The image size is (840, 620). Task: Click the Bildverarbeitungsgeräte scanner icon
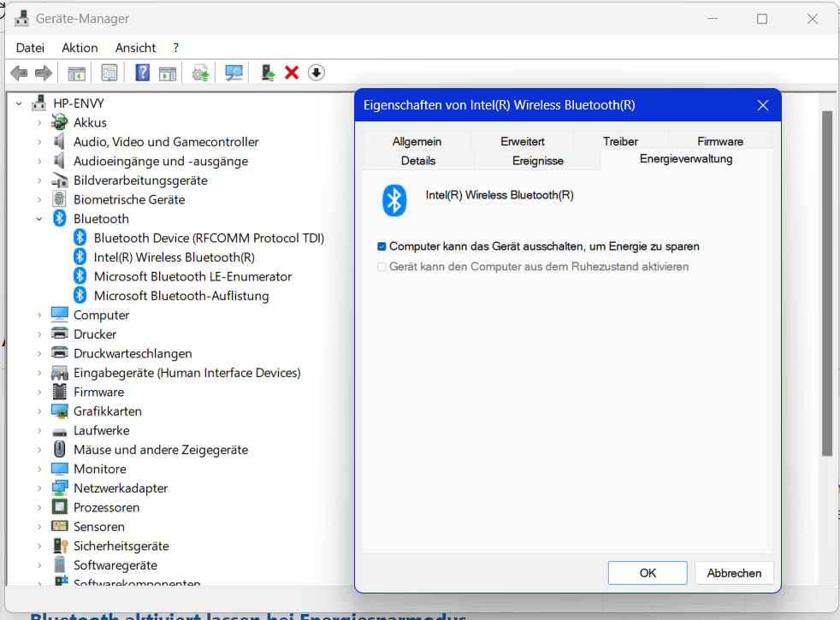pos(60,181)
